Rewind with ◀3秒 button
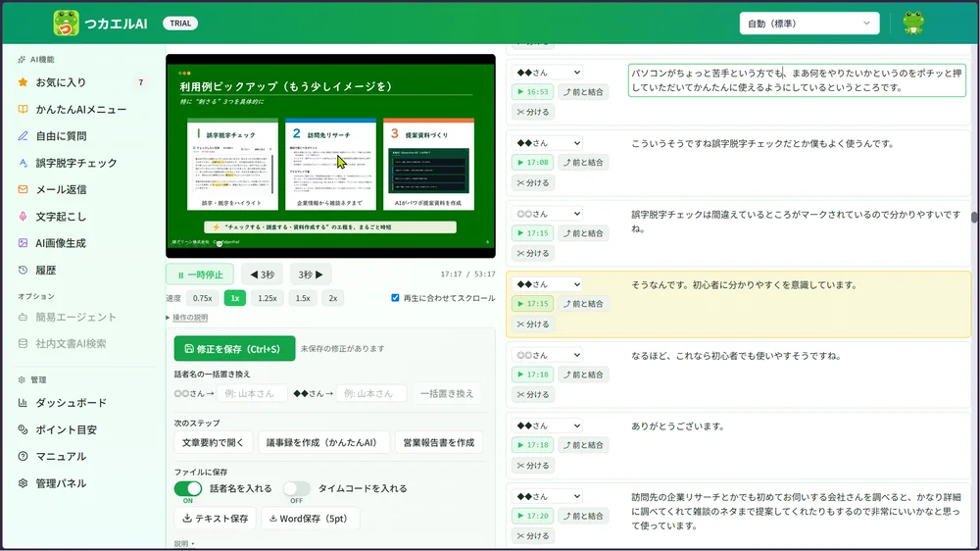This screenshot has height=551, width=980. (x=262, y=275)
